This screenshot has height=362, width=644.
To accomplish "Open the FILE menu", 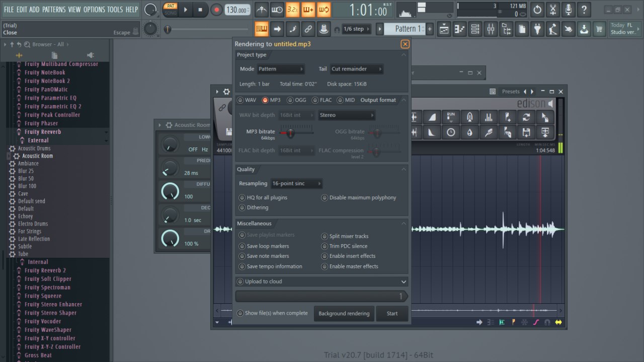I will tap(9, 10).
